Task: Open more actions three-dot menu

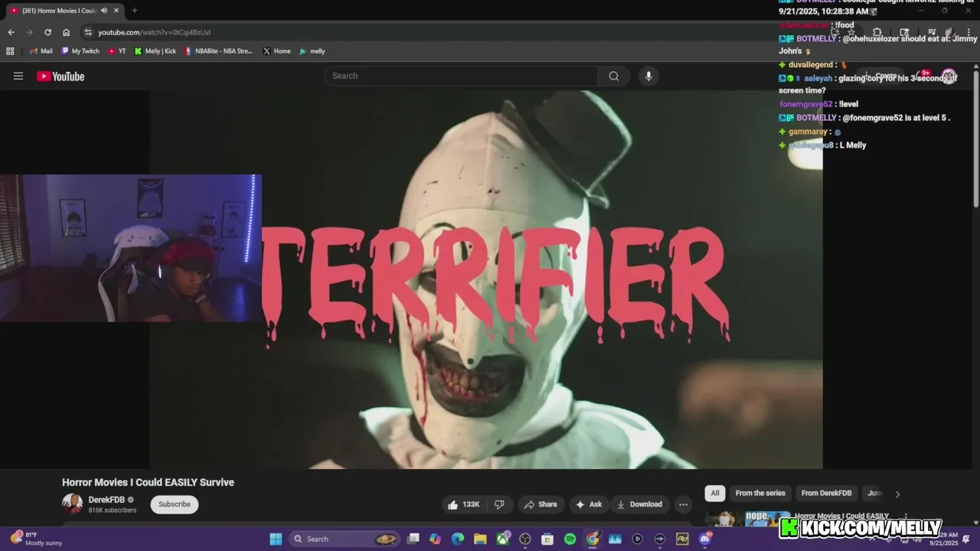Action: tap(683, 504)
